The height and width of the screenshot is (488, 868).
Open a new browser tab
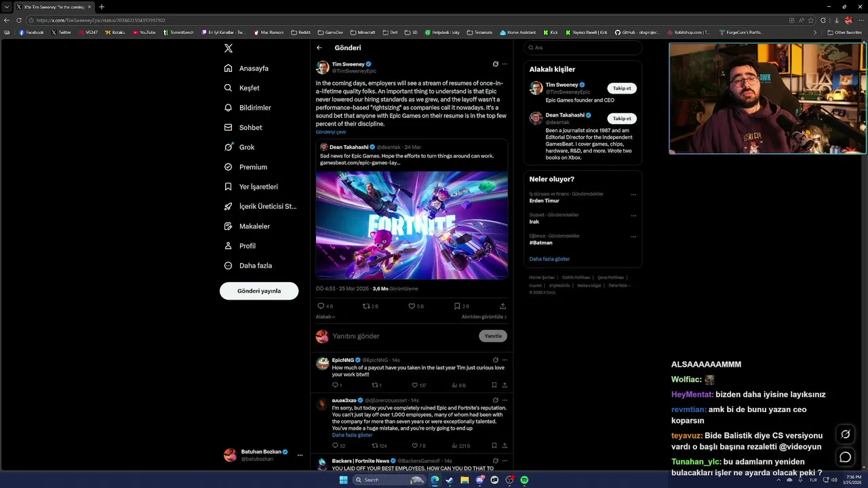point(102,7)
